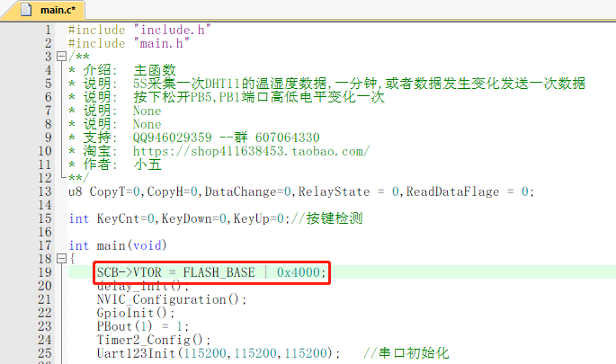This screenshot has height=364, width=616.
Task: Click the taobao shop URL in comment
Action: (251, 151)
